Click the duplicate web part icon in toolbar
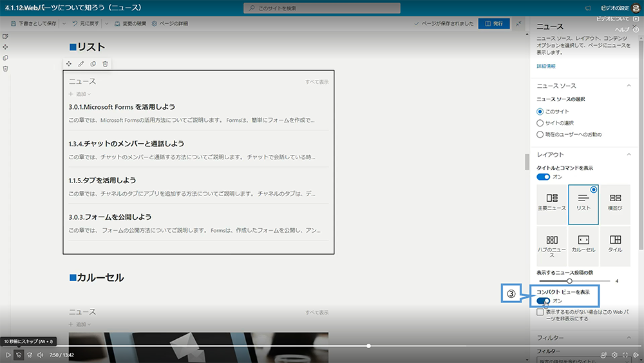Viewport: 644px width, 363px height. pos(93,64)
